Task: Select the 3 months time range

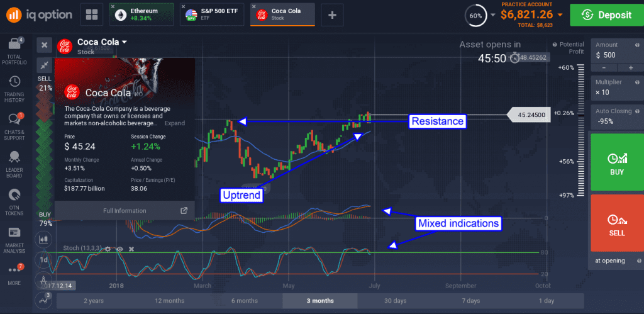Action: coord(320,301)
